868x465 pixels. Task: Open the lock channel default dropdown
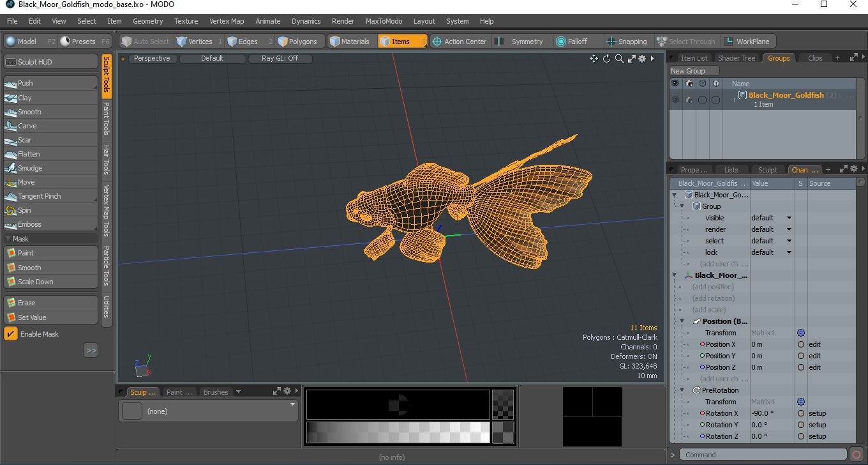(772, 252)
